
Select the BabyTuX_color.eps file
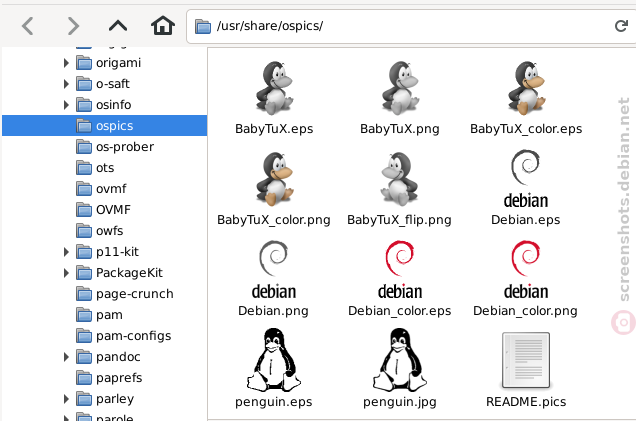526,98
